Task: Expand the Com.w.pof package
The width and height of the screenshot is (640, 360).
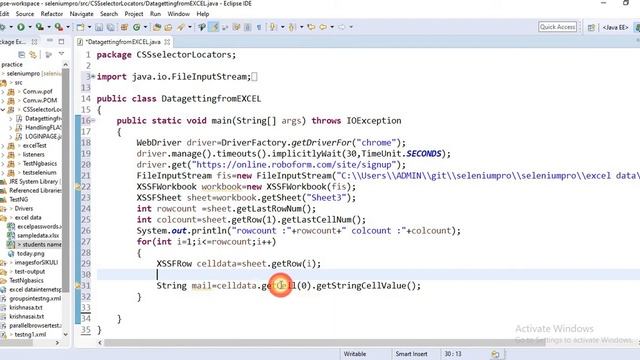Action: pyautogui.click(x=3, y=91)
